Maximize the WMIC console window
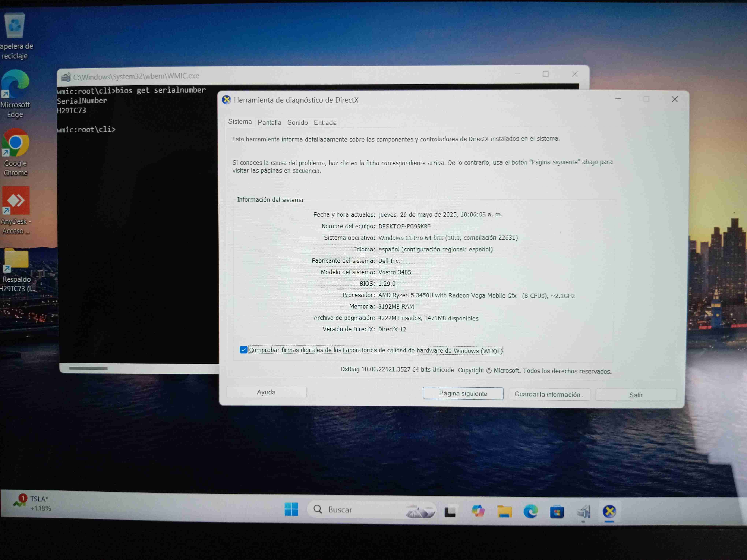The width and height of the screenshot is (747, 560). (546, 74)
